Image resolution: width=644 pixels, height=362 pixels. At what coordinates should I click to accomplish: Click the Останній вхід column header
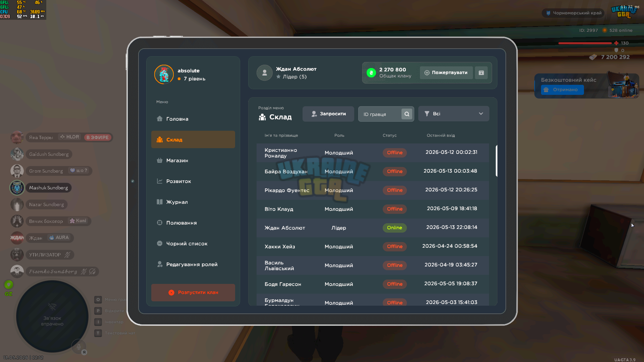pos(441,135)
